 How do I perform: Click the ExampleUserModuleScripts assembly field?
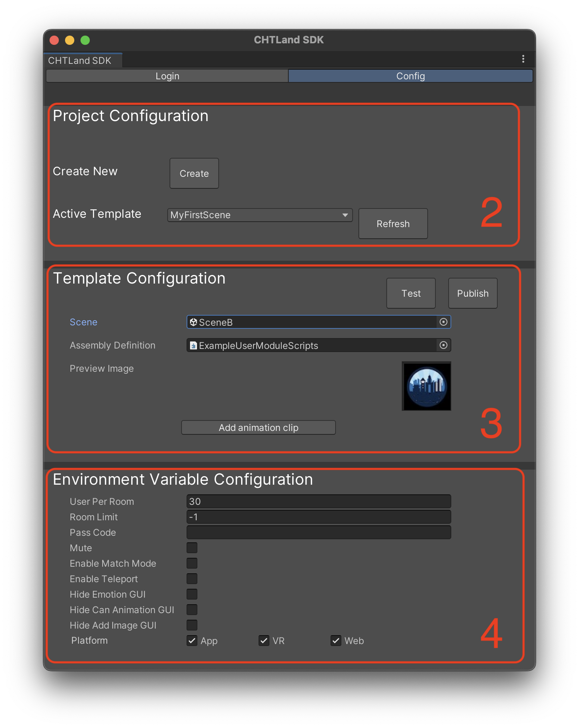(x=319, y=345)
